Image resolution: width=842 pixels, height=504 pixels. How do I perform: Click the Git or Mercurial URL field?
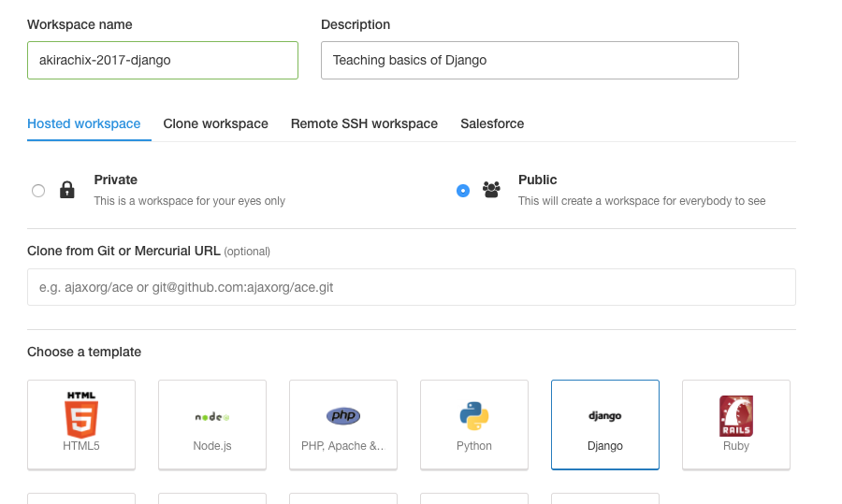pos(412,287)
